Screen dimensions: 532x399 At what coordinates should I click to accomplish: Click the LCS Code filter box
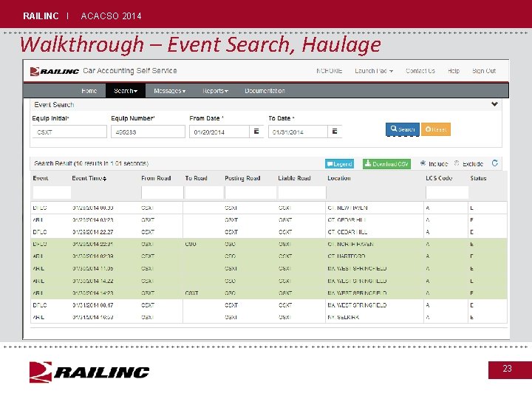(x=447, y=192)
